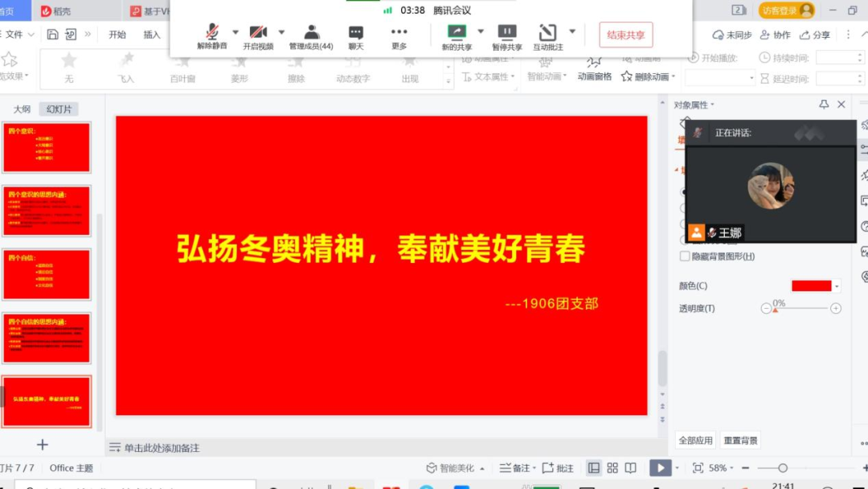Screen dimensions: 868x489
Task: Open the fill color dropdown next to 颜色
Action: coord(837,286)
